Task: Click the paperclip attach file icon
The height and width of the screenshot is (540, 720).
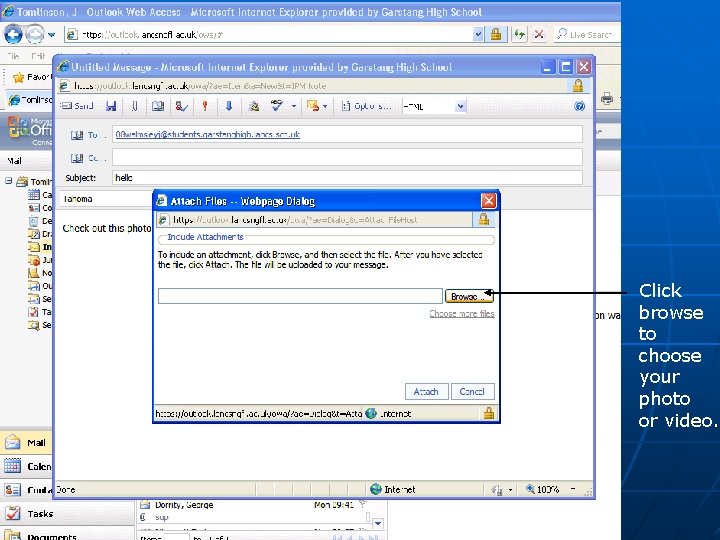Action: (135, 106)
